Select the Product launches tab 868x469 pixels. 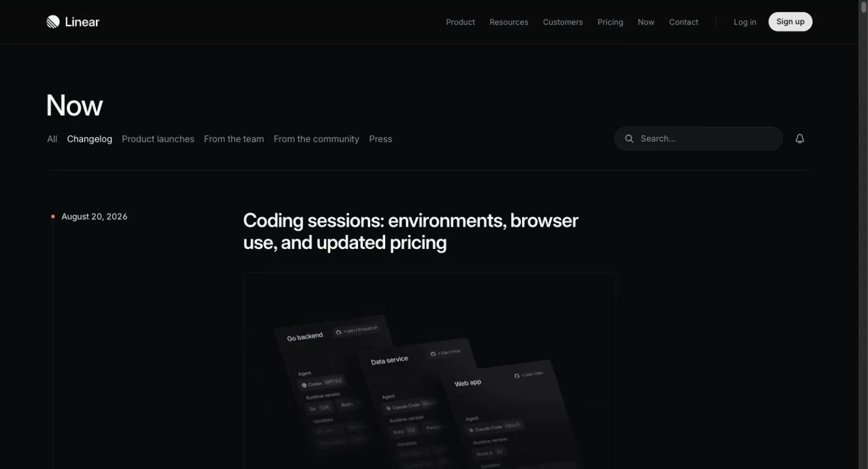tap(158, 139)
